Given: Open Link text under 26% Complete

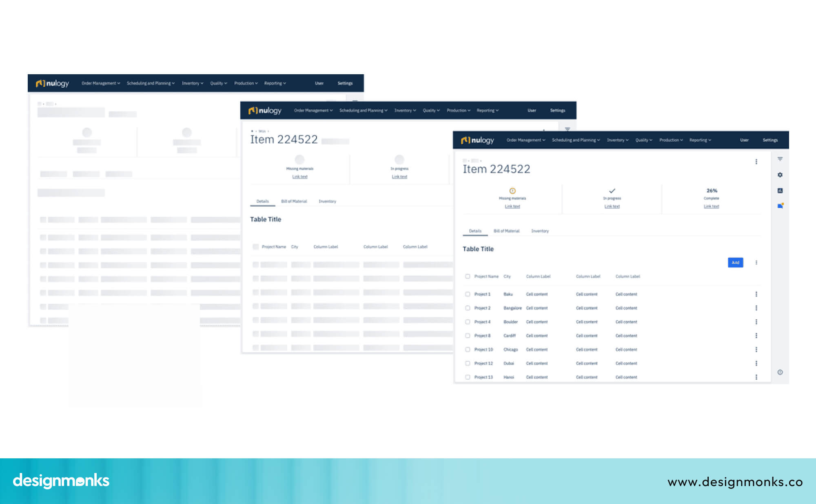Looking at the screenshot, I should click(x=712, y=206).
